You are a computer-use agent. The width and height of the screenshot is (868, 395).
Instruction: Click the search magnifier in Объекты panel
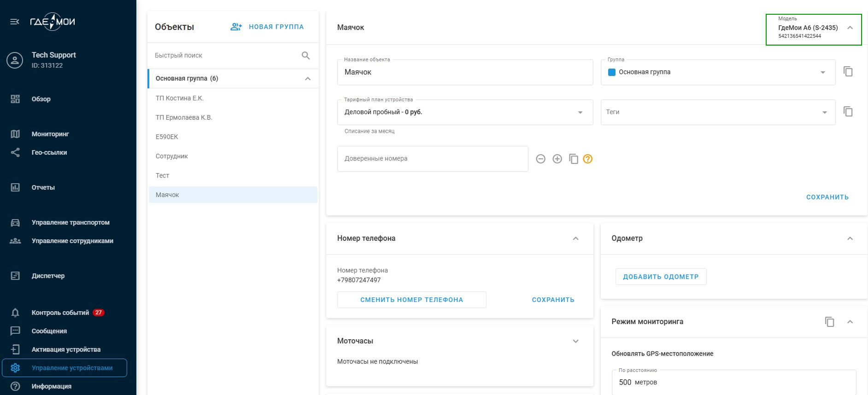[x=305, y=56]
